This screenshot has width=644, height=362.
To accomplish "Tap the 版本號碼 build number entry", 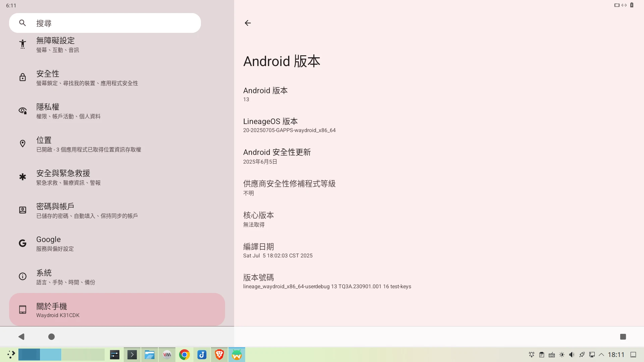I will pos(439,282).
